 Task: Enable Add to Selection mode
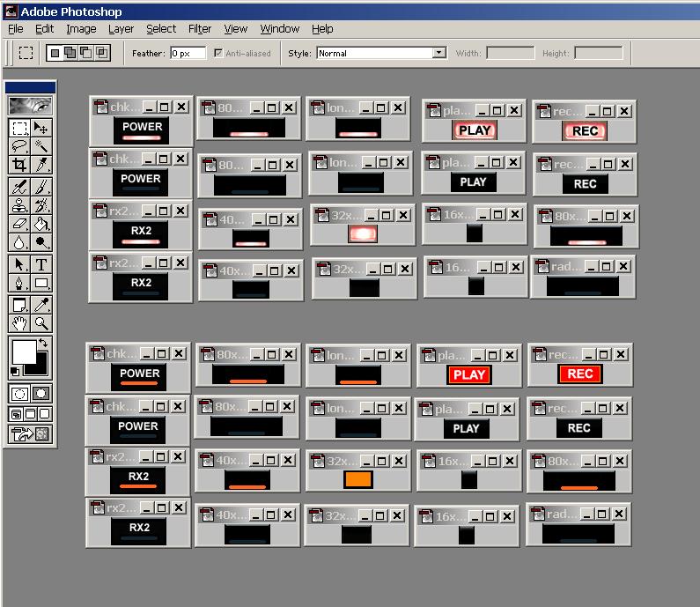pos(70,53)
